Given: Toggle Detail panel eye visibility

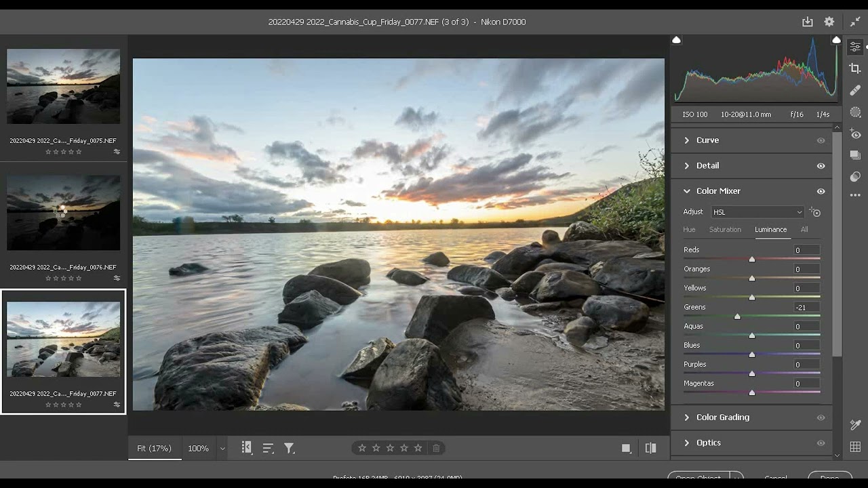Looking at the screenshot, I should (821, 166).
